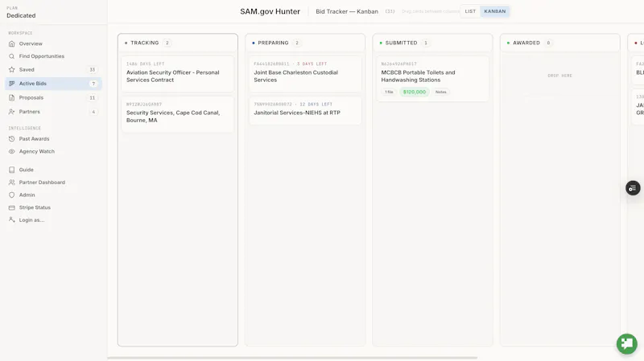The width and height of the screenshot is (644, 361).
Task: Click the Partners count badge 4
Action: coord(93,112)
